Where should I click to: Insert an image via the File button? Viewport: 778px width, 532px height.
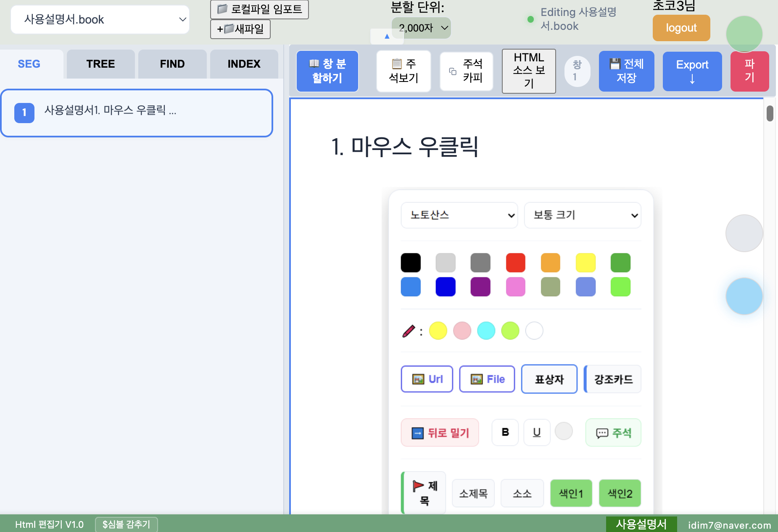(x=487, y=379)
